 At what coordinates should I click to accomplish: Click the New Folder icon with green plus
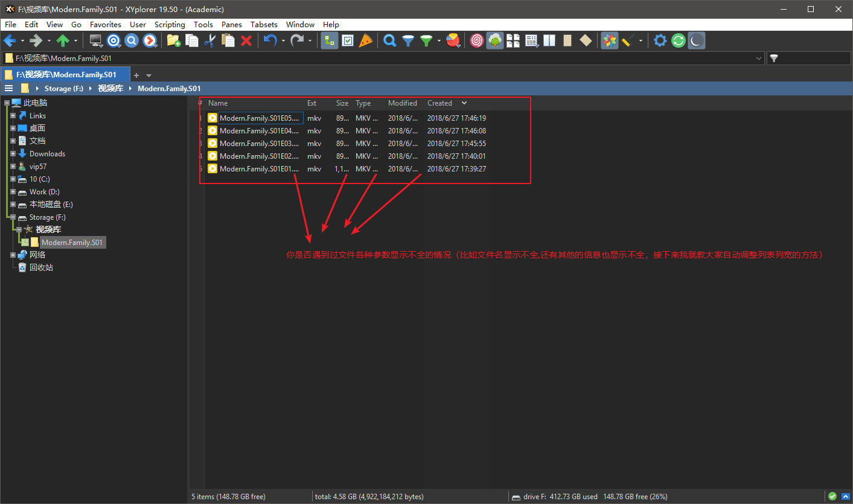coord(173,40)
